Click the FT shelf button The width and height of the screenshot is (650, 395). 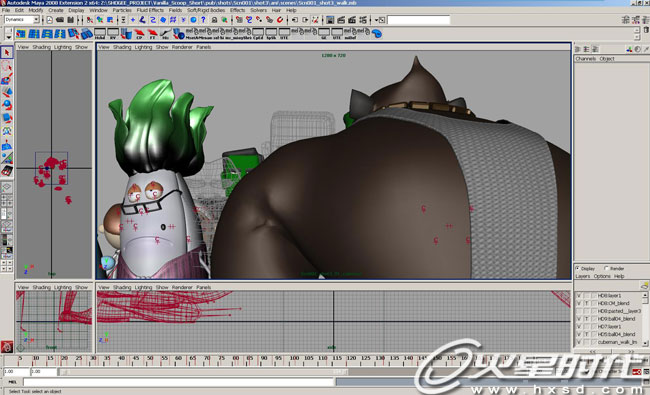tap(153, 34)
